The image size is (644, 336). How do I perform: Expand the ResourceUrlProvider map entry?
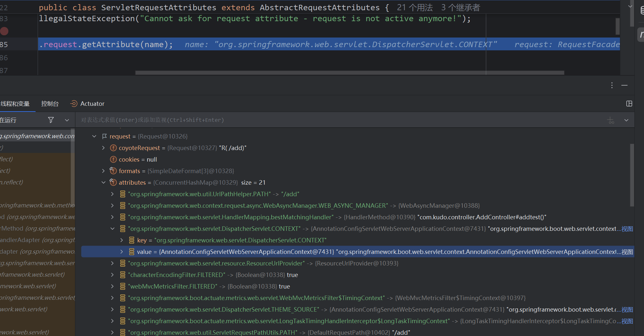tap(112, 263)
